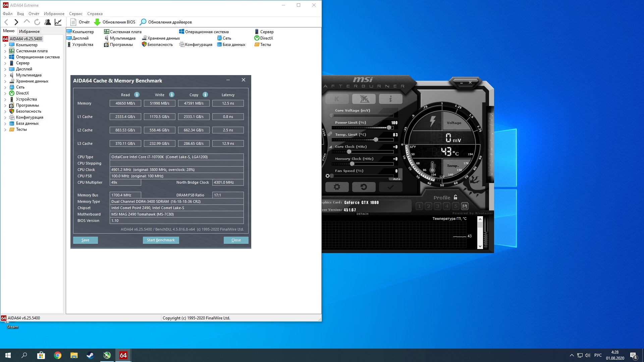
Task: Expand the Тесты tree node
Action: point(5,129)
